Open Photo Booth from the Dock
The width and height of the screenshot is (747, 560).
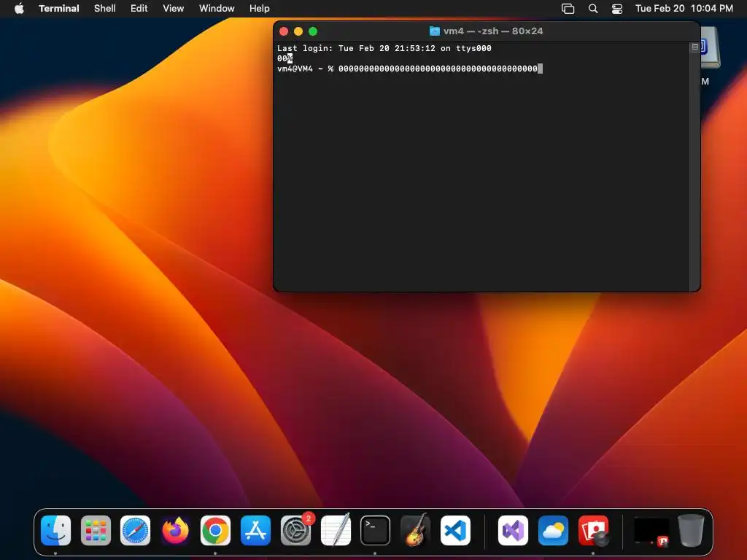593,531
